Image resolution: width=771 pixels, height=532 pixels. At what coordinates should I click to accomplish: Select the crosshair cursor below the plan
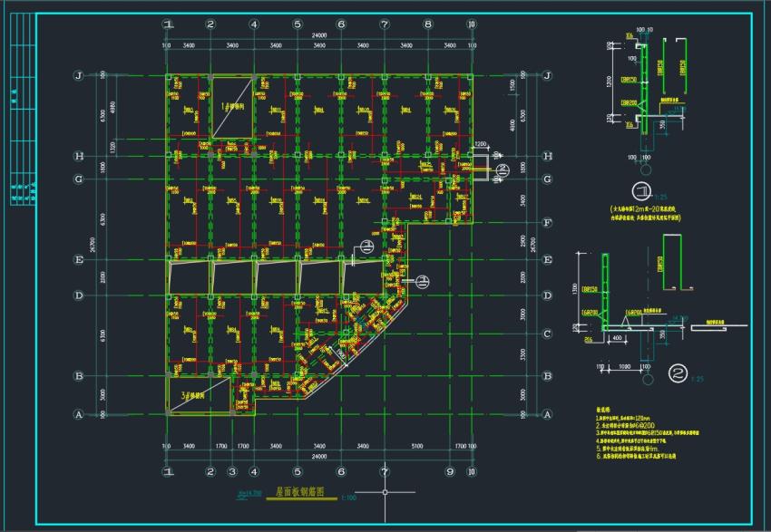(x=385, y=492)
